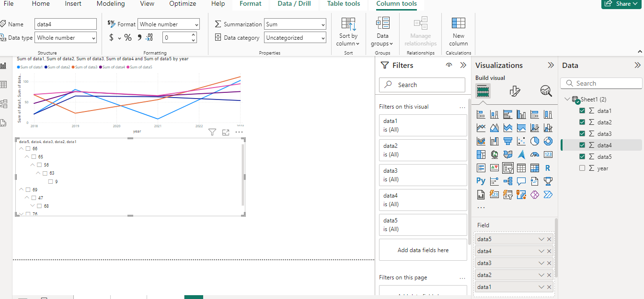Click filter icon above slicer visual
The image size is (644, 299).
pyautogui.click(x=212, y=133)
